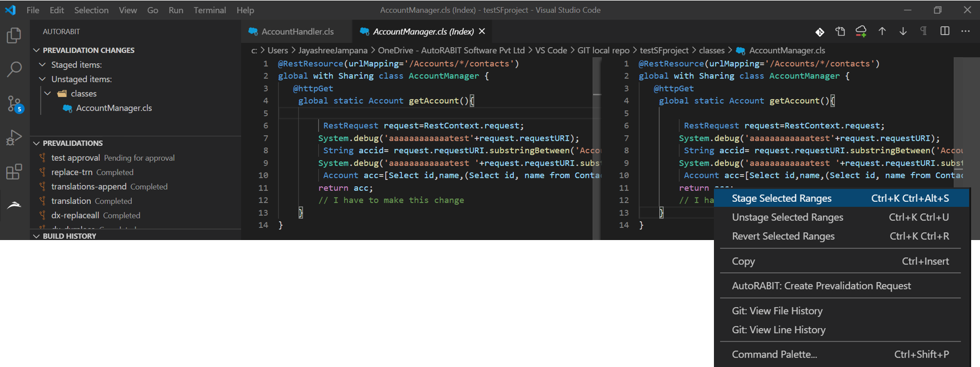The width and height of the screenshot is (980, 367).
Task: Select the test approval prevalidation
Action: pyautogui.click(x=136, y=158)
